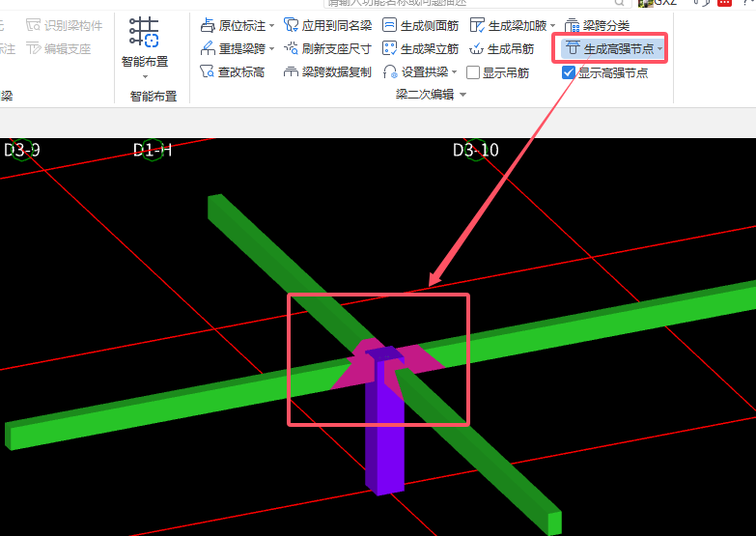
Task: Click the 梁二次编辑 group label
Action: [x=424, y=94]
